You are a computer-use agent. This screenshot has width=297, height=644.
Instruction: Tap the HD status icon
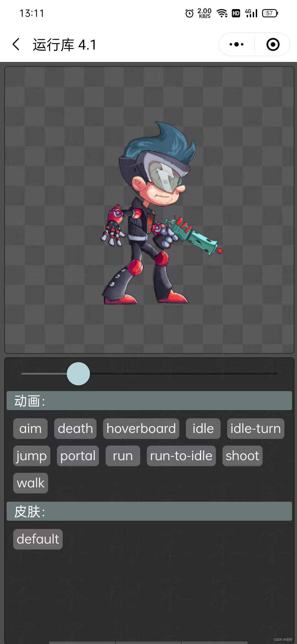tap(236, 13)
